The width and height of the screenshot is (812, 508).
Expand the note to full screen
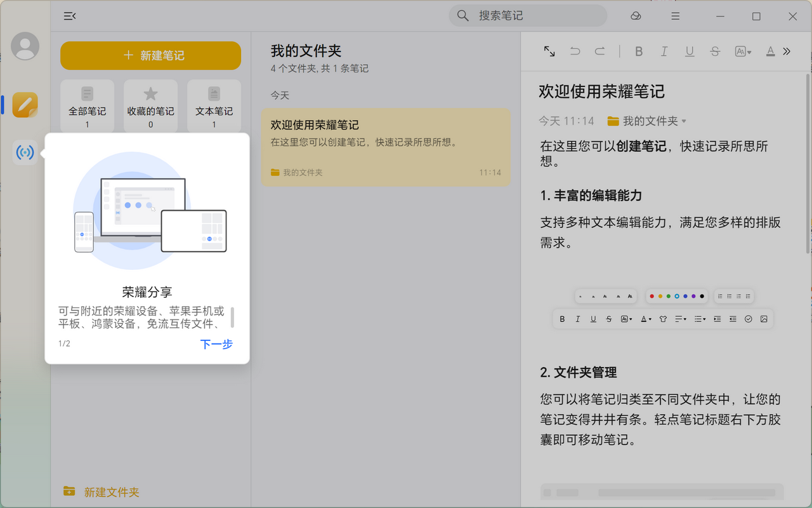tap(550, 51)
